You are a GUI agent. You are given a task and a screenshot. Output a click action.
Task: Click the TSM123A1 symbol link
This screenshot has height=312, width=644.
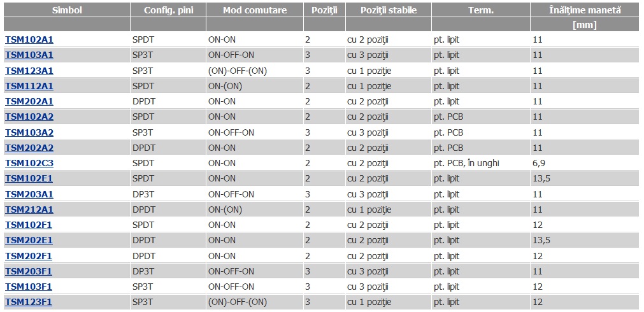[x=29, y=71]
